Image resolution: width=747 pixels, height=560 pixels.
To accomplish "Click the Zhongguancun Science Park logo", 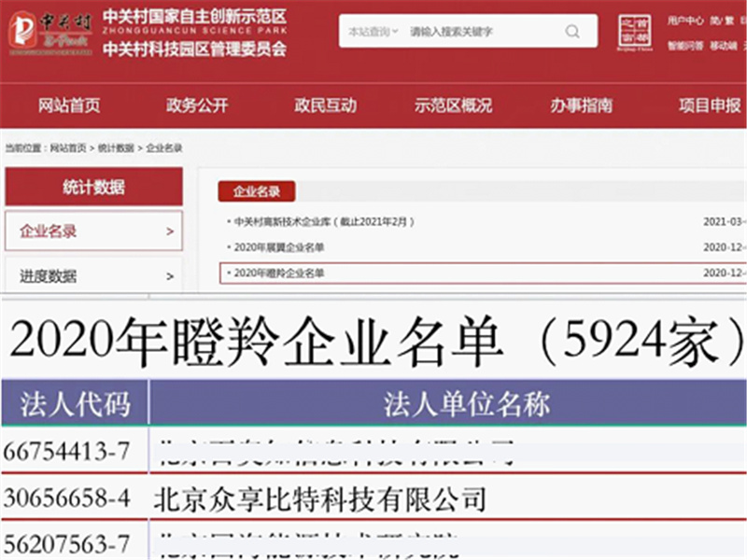I will coord(50,33).
